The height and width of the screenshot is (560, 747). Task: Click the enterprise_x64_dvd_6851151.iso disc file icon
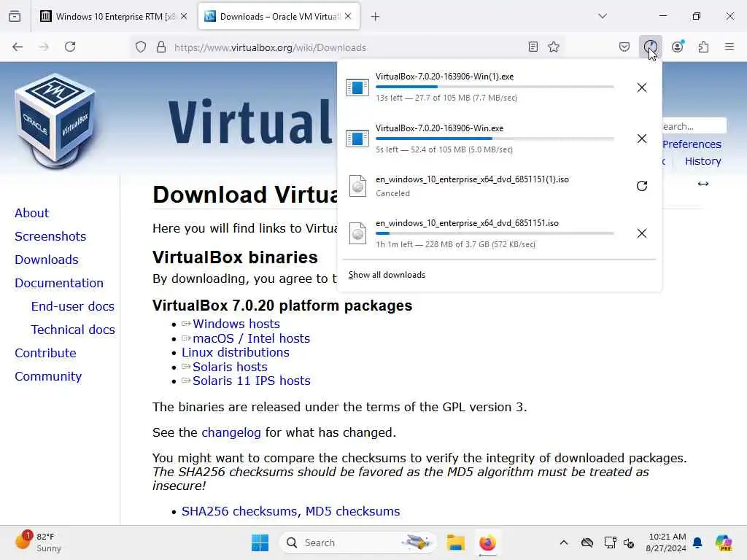357,233
